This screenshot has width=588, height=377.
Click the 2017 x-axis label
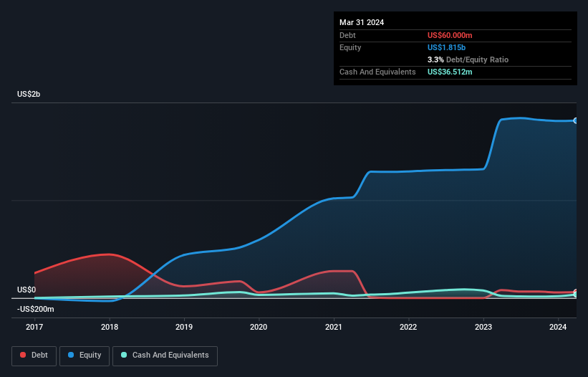(34, 327)
